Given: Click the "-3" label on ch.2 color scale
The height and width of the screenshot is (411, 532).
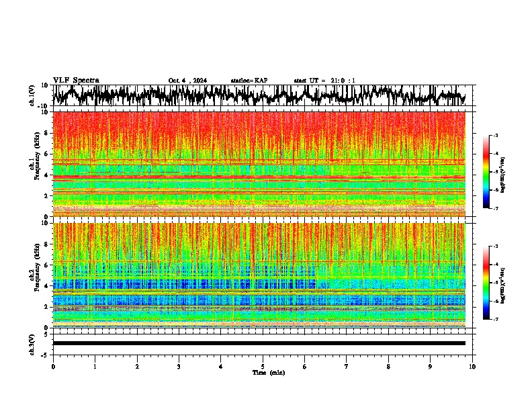Looking at the screenshot, I should coord(496,246).
